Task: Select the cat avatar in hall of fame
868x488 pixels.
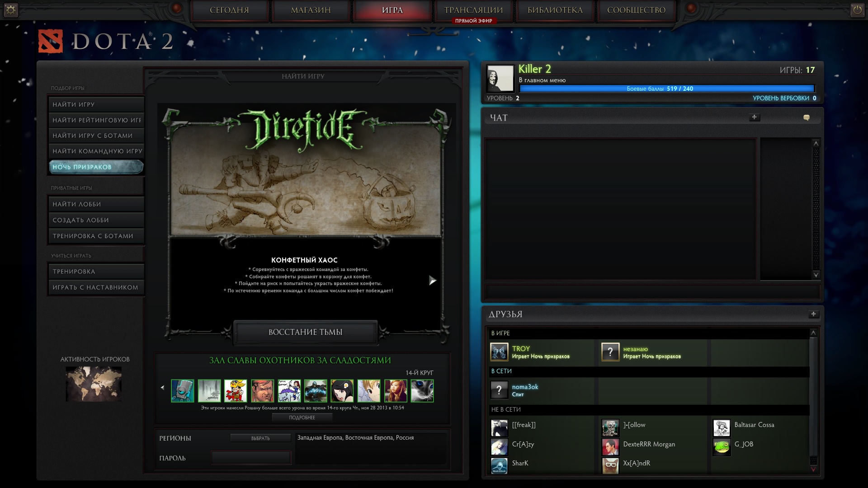Action: click(422, 391)
